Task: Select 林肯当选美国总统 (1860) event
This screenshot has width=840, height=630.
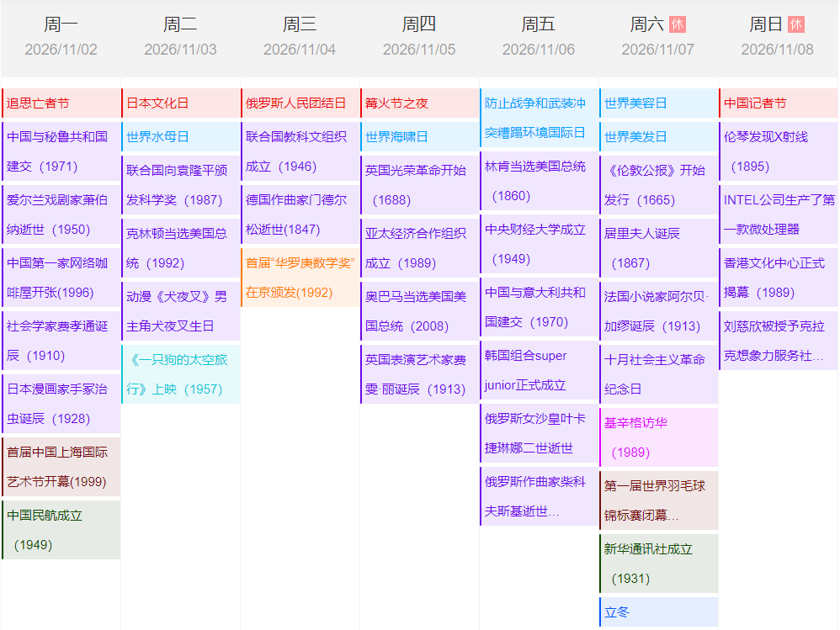Action: coord(539,181)
